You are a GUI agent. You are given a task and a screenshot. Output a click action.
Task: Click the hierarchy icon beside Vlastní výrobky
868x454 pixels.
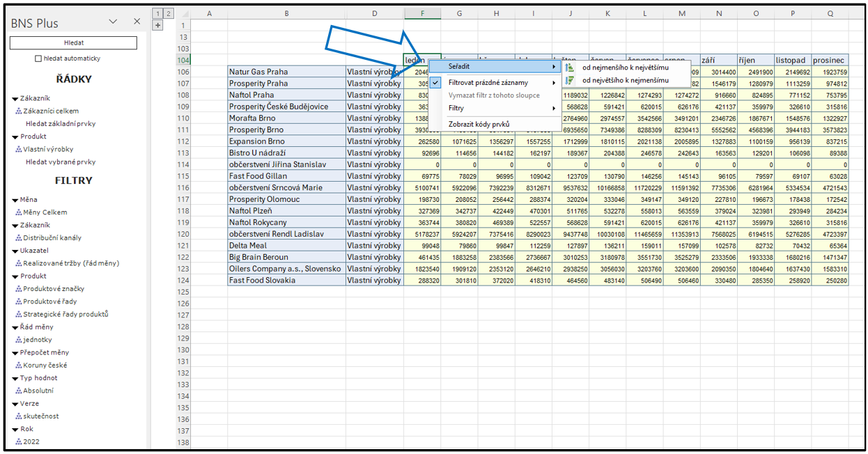[x=18, y=149]
